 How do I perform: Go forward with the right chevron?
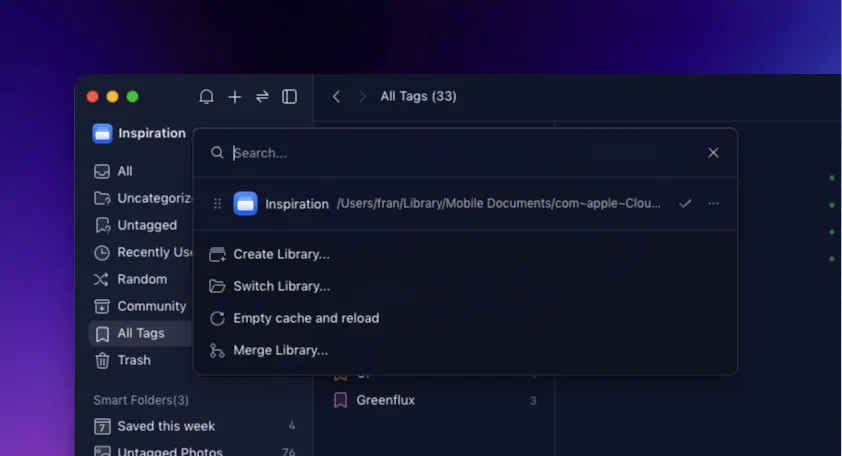[x=362, y=97]
